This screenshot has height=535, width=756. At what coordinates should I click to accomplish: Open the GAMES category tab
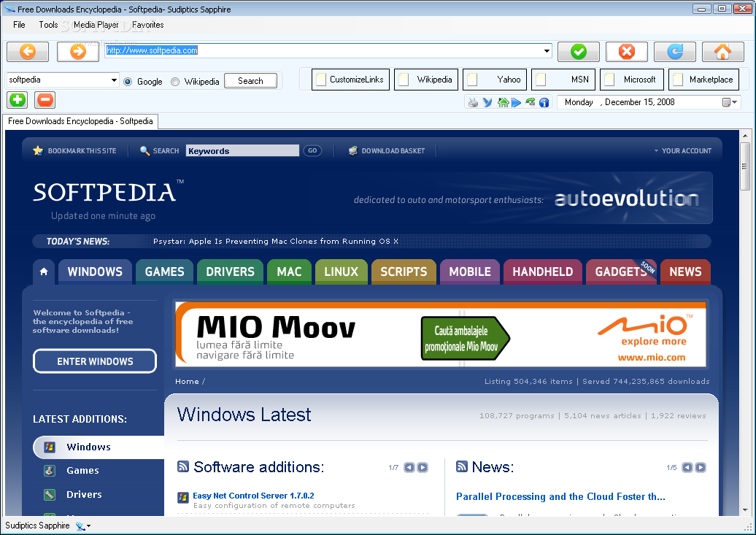164,272
